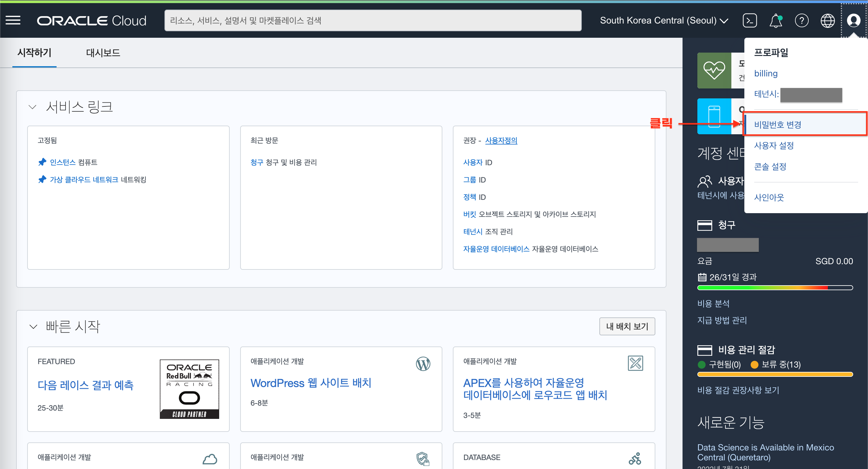Click the billing days elapsed progress bar
868x469 pixels.
775,288
